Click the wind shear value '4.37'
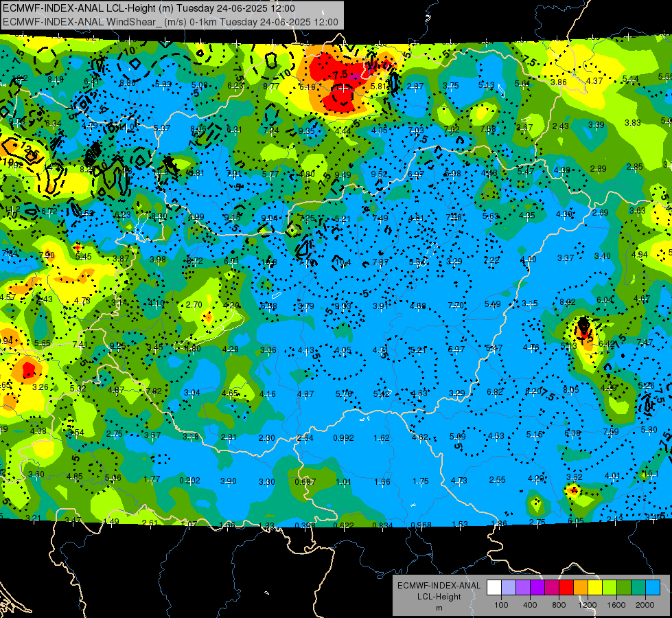Viewport: 672px width, 618px height. 594,80
